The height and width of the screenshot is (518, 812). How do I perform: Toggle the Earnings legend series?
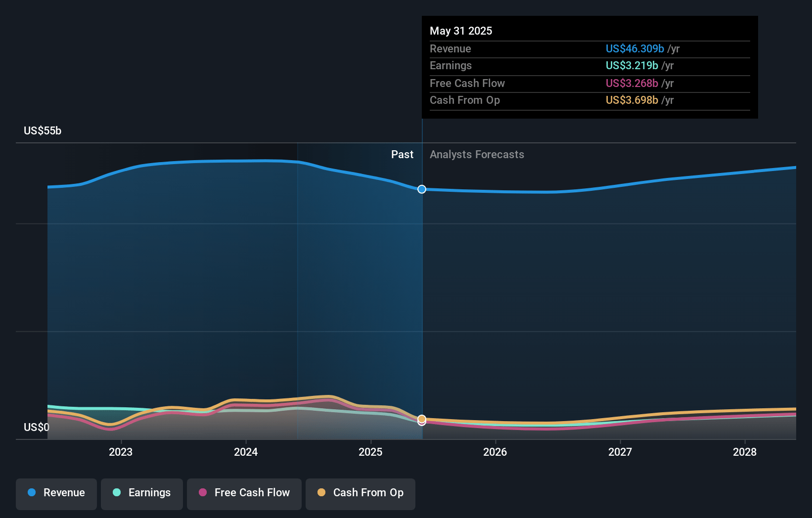click(142, 493)
